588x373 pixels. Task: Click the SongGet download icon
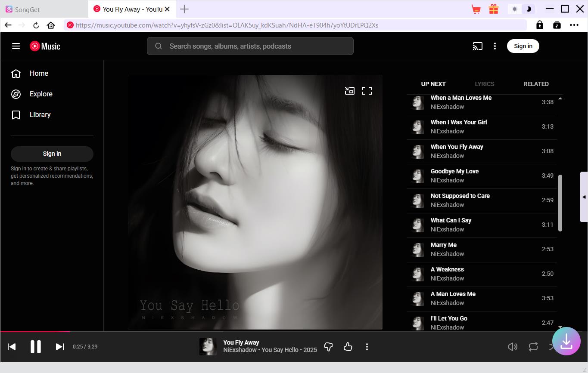tap(566, 341)
